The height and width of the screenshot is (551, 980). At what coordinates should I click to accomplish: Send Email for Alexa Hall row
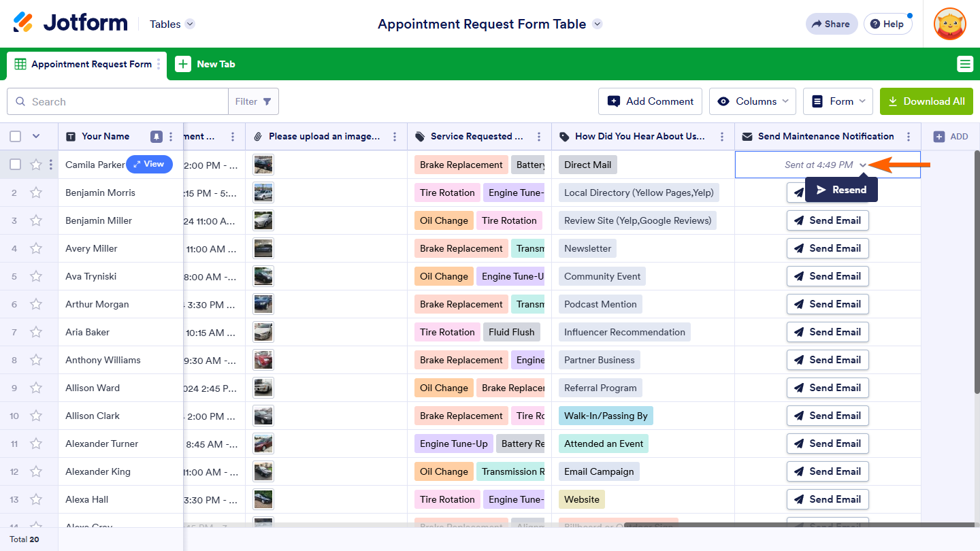tap(828, 499)
